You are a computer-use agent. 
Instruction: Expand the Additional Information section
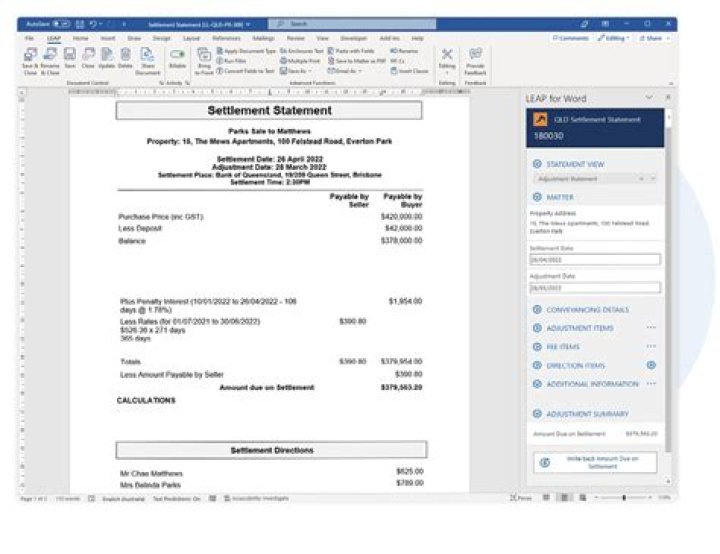pyautogui.click(x=537, y=384)
